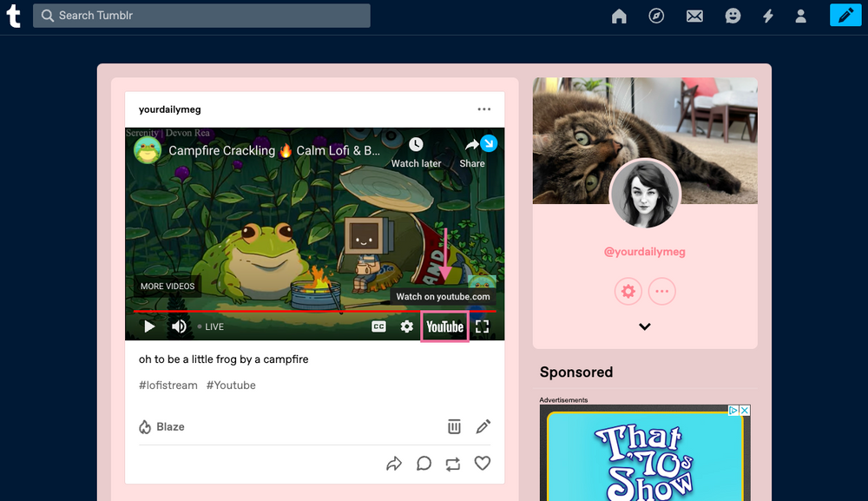The height and width of the screenshot is (501, 868).
Task: Expand the chevron below the profile buttons
Action: [x=645, y=326]
